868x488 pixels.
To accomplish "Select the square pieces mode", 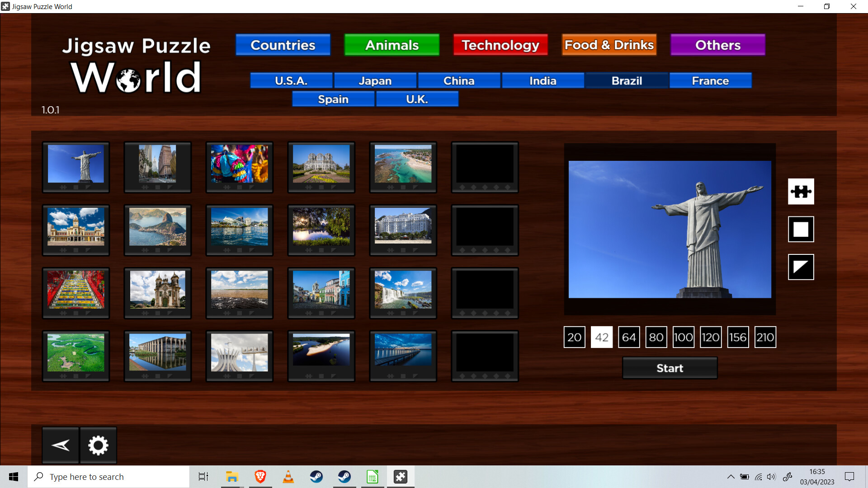I will pos(801,229).
